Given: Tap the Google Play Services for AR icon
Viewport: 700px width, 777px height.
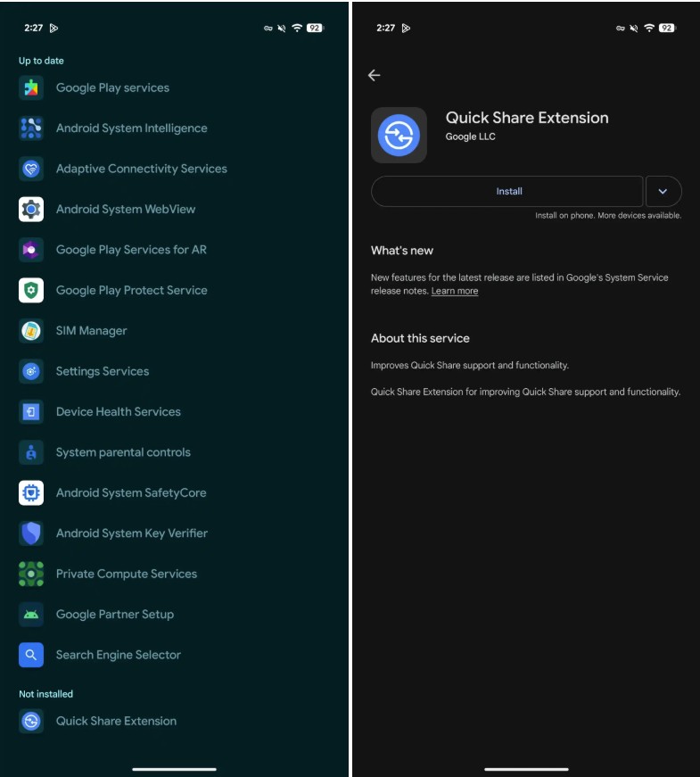Looking at the screenshot, I should pos(31,251).
